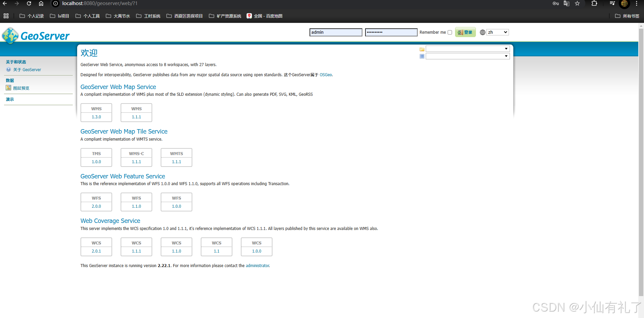Open the media control icon
This screenshot has width=644, height=318.
pyautogui.click(x=612, y=3)
